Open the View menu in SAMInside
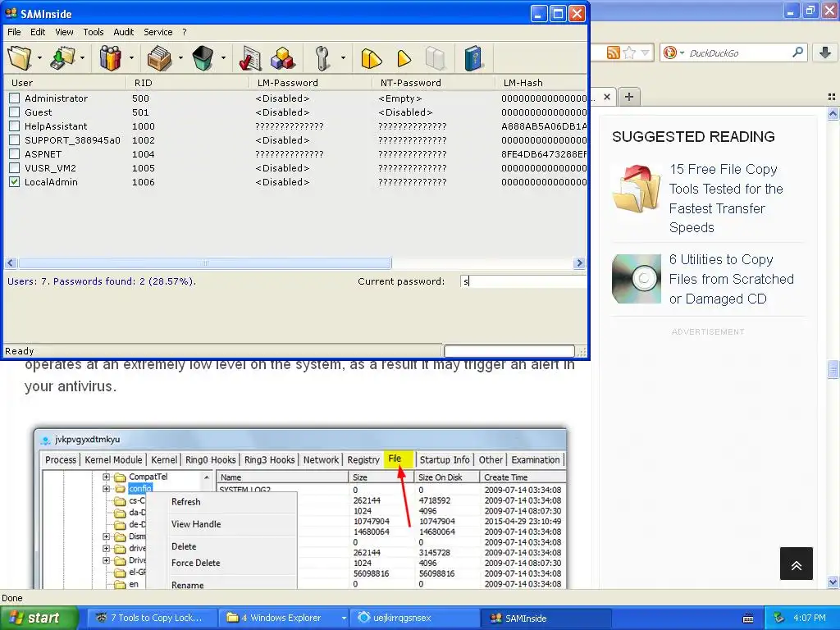Screen dimensions: 840x630 click(64, 32)
